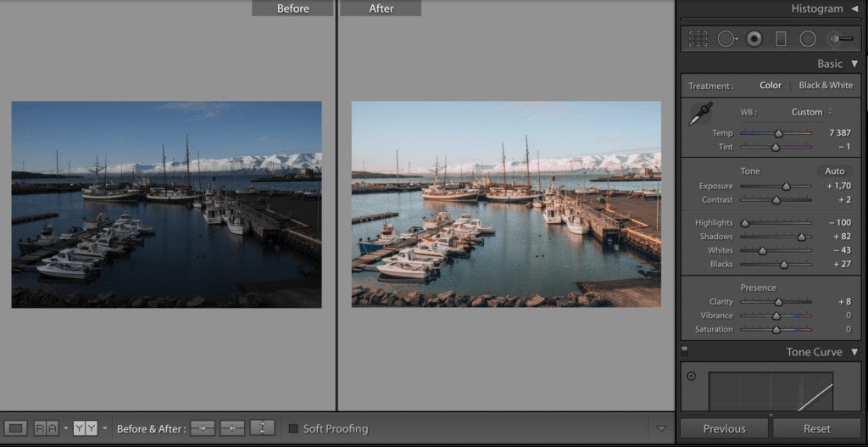Pick the White Balance eyedropper
The image size is (868, 447).
(x=700, y=115)
